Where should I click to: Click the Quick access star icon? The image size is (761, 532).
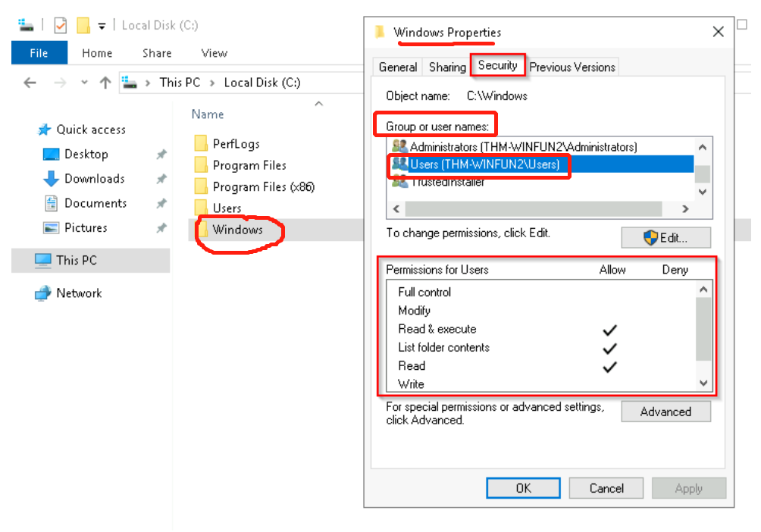tap(44, 130)
